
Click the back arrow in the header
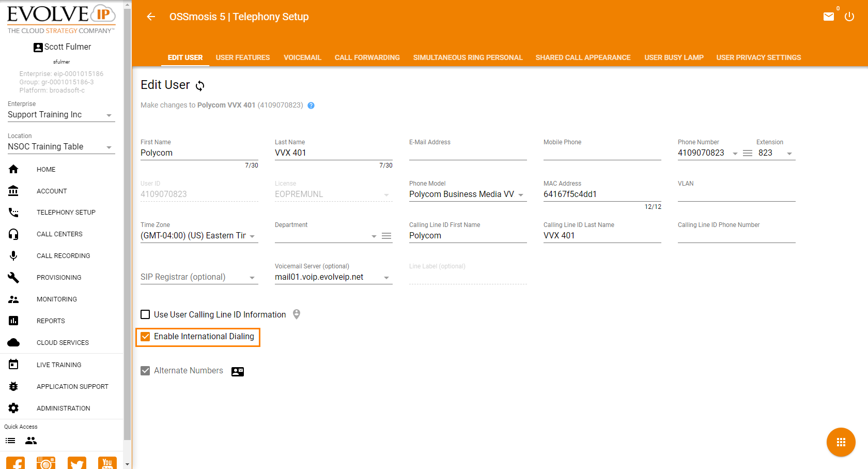[151, 17]
